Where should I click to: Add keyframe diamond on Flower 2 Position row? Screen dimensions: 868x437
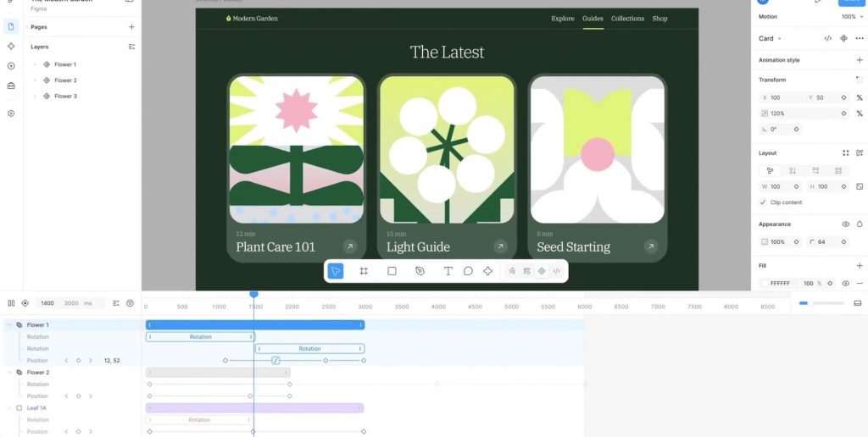pos(78,396)
